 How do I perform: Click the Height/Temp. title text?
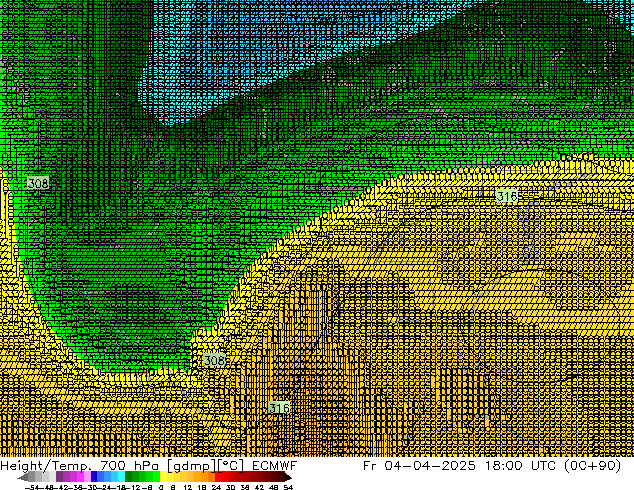click(x=43, y=466)
